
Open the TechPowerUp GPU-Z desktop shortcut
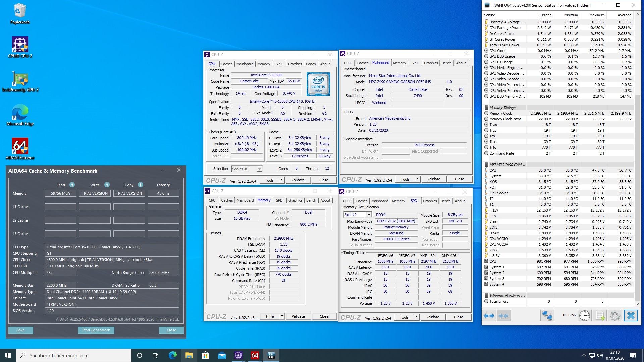(20, 81)
